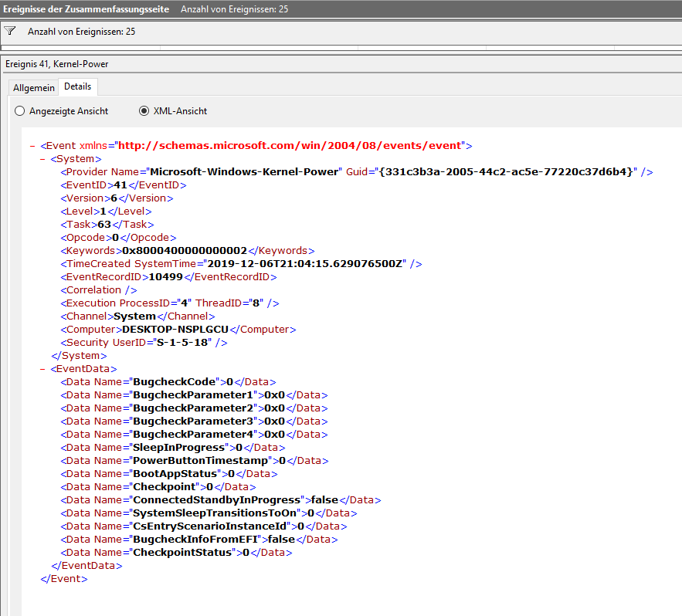Image resolution: width=682 pixels, height=616 pixels.
Task: Click the 'Ereignis 41, Kernel-Power' header
Action: click(x=57, y=64)
